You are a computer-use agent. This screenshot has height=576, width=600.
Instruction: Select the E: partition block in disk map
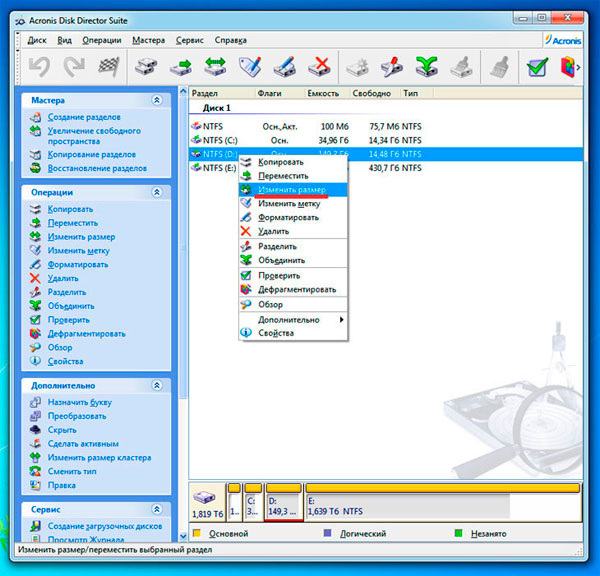(x=441, y=503)
